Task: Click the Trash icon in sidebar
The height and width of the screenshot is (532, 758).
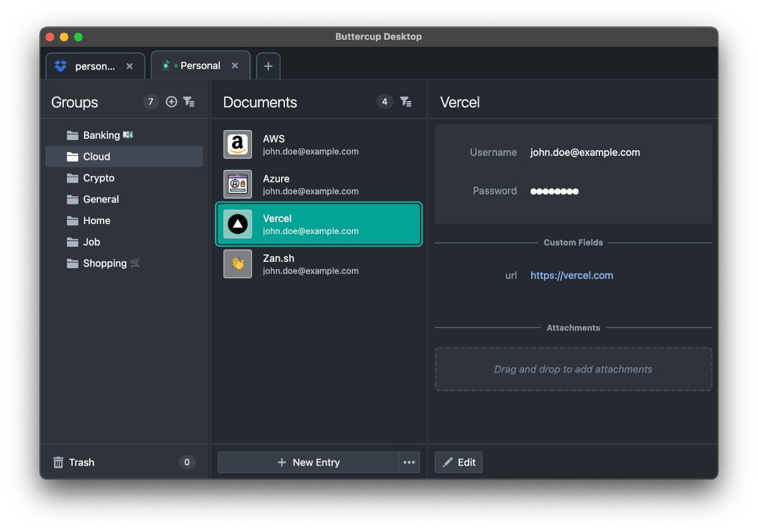Action: 58,463
